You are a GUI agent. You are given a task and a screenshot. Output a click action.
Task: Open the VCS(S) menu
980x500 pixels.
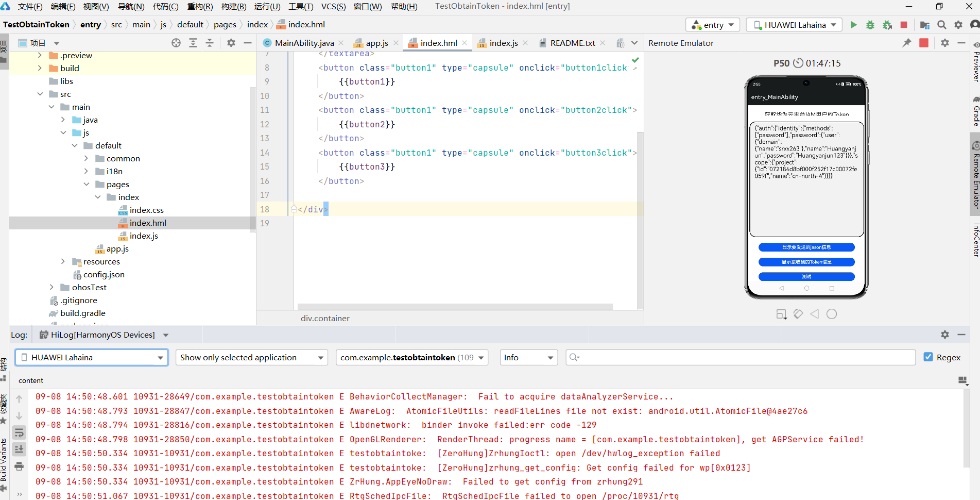click(333, 7)
